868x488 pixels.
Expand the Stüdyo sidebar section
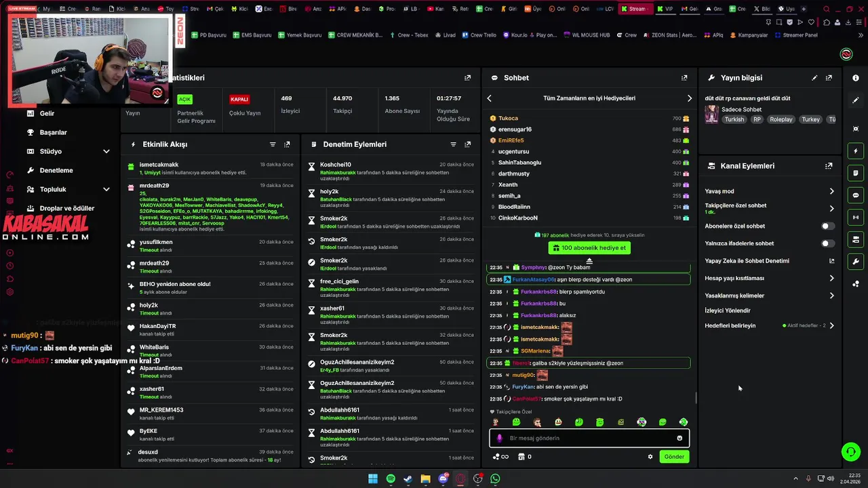[106, 151]
